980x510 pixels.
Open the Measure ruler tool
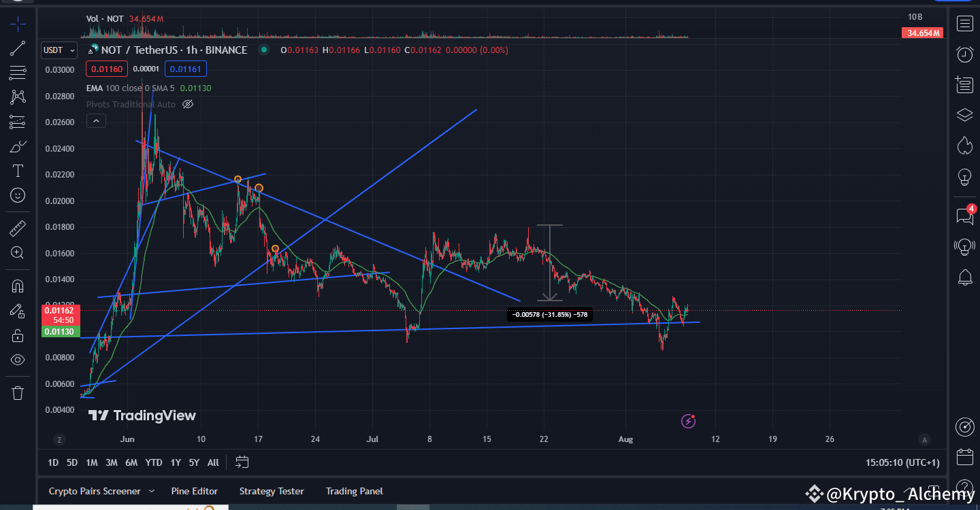(18, 228)
